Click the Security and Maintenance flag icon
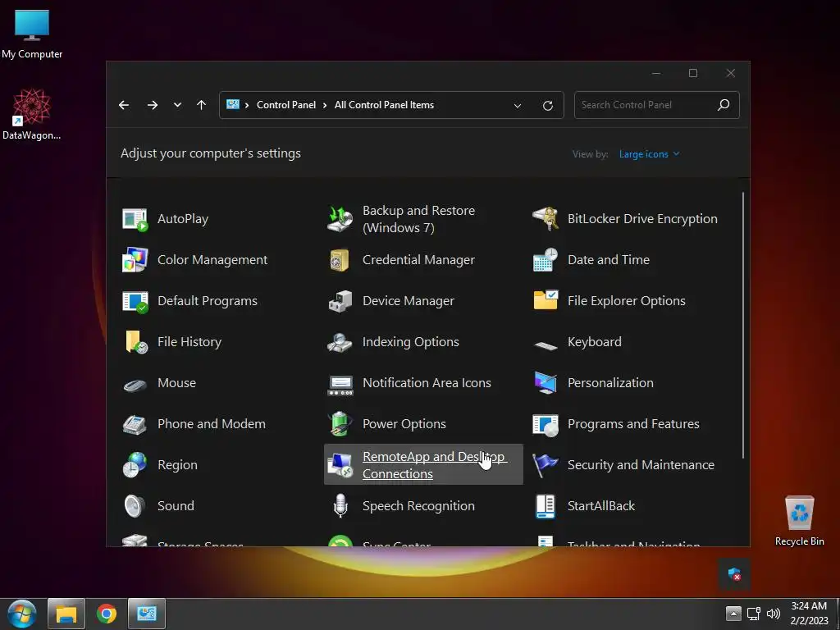 [x=545, y=465]
